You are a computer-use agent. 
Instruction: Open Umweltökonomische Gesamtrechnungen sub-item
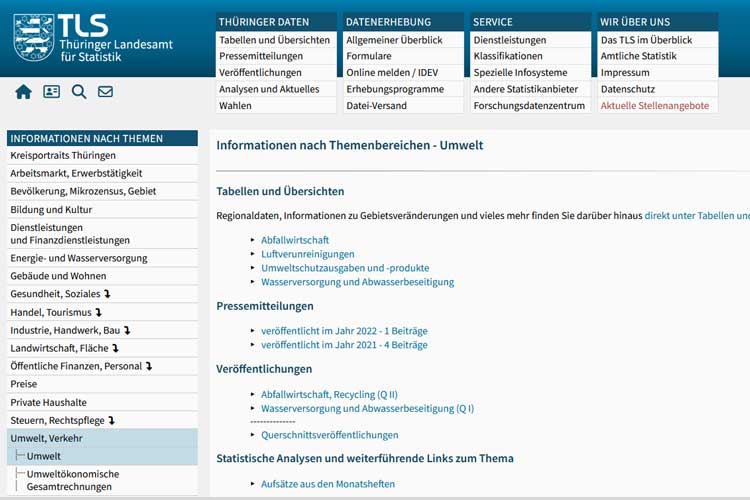coord(102,480)
